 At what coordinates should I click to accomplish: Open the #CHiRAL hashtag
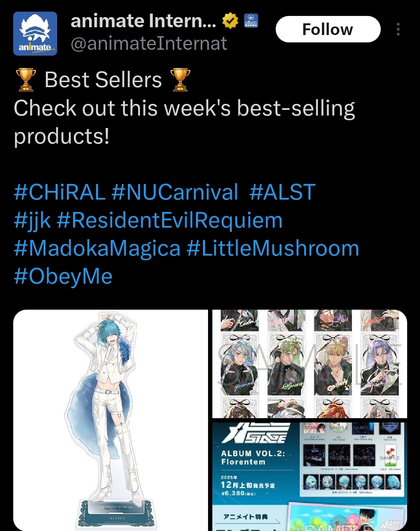tap(59, 192)
